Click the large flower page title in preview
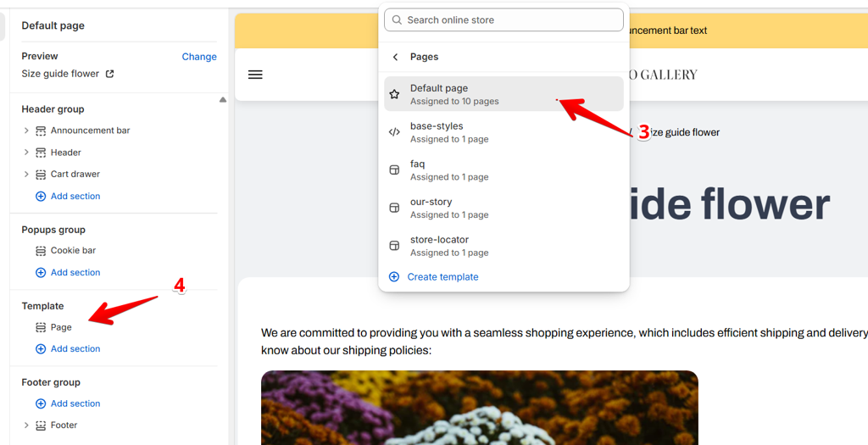 730,204
